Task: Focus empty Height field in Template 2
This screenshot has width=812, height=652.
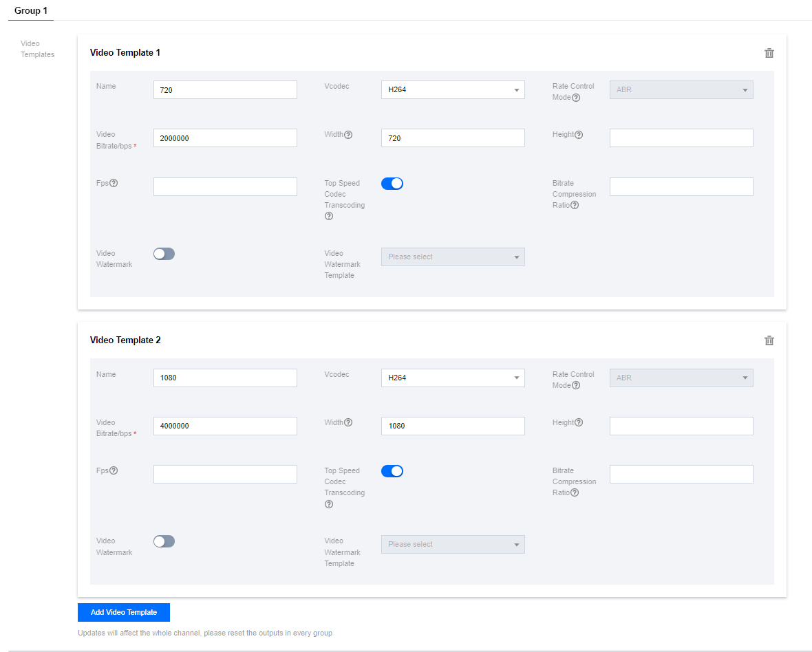Action: pos(681,426)
